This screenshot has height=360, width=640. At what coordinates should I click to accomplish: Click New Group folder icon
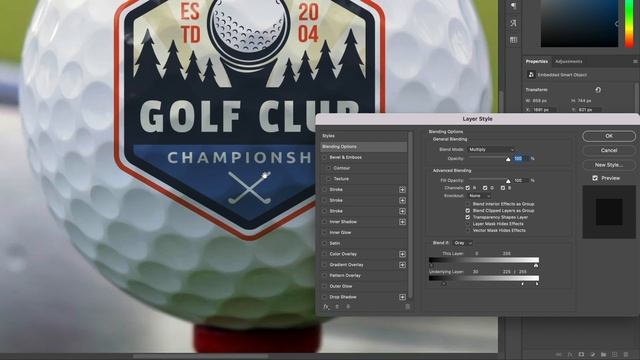click(x=603, y=355)
